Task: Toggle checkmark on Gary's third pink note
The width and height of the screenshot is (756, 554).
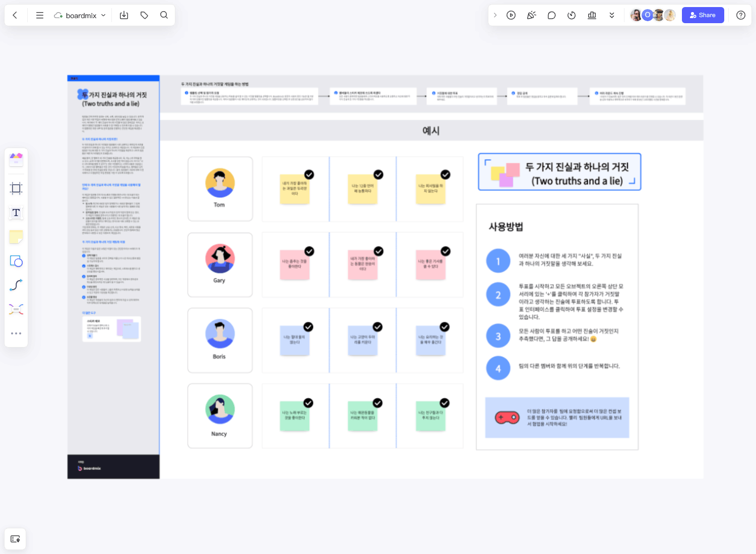Action: (445, 251)
